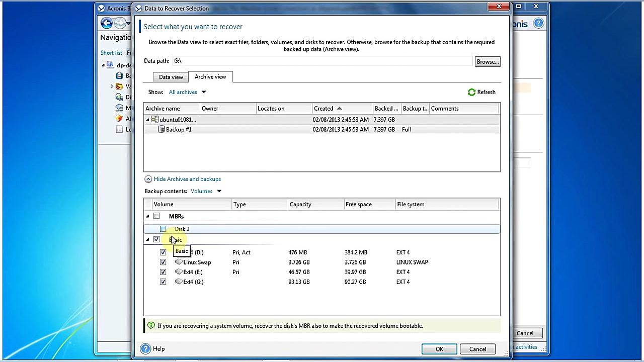Click Hide Archives and backups link
This screenshot has width=644, height=362.
[x=187, y=179]
